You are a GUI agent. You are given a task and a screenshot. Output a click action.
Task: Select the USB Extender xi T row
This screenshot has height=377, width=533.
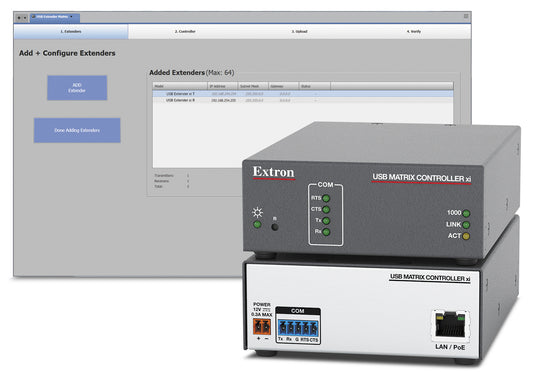pos(303,94)
